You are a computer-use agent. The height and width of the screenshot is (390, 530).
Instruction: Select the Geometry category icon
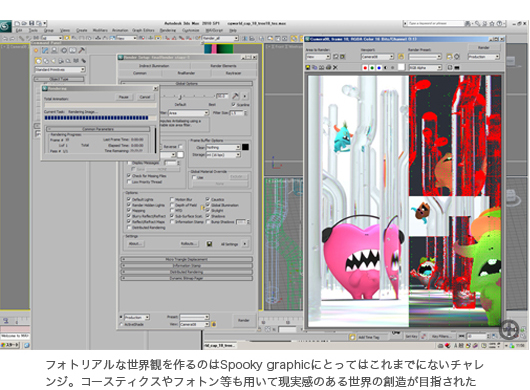(x=38, y=61)
